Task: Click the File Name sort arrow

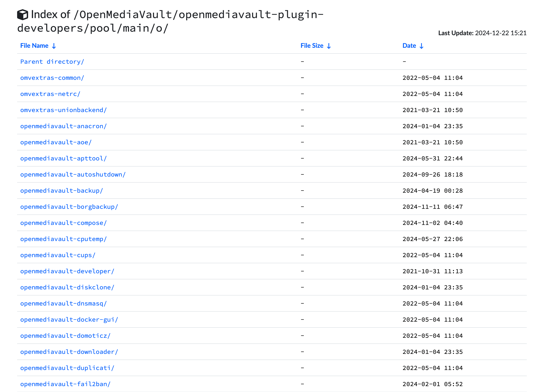Action: click(54, 46)
